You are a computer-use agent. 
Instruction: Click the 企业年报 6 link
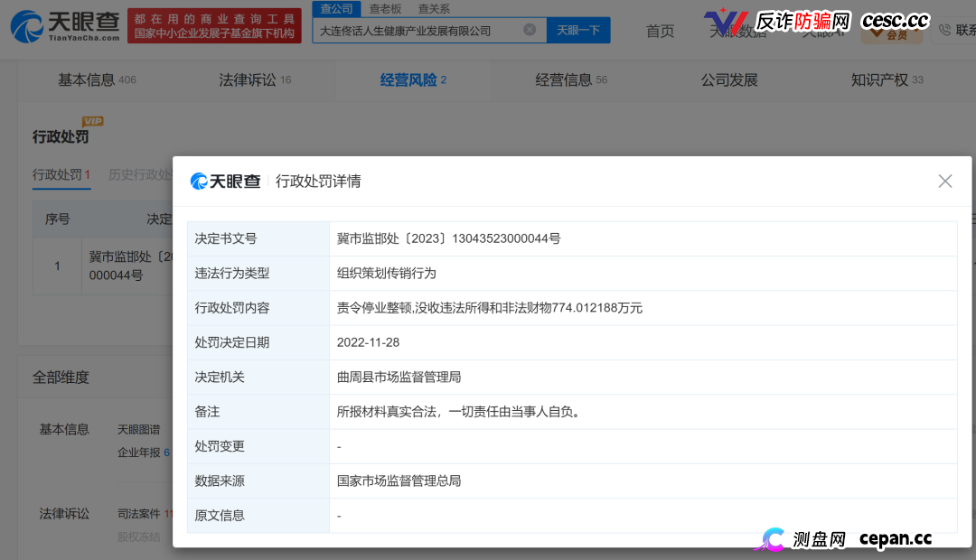(x=143, y=453)
